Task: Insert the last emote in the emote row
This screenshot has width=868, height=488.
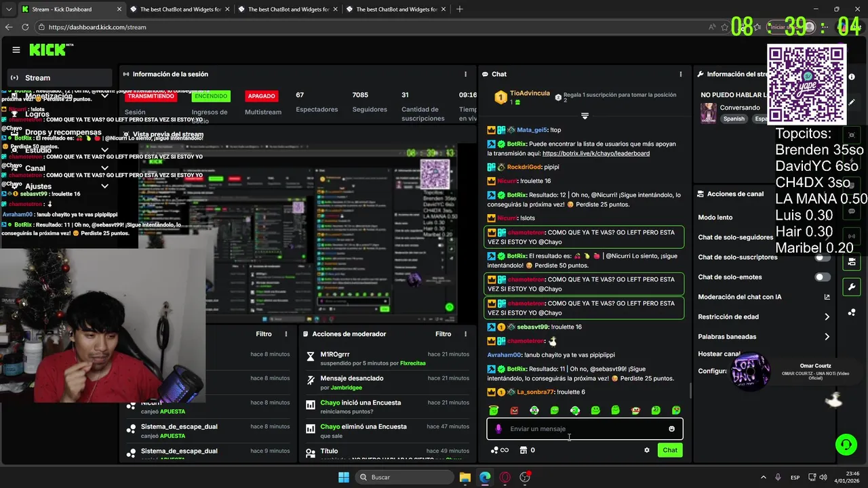Action: (x=676, y=410)
